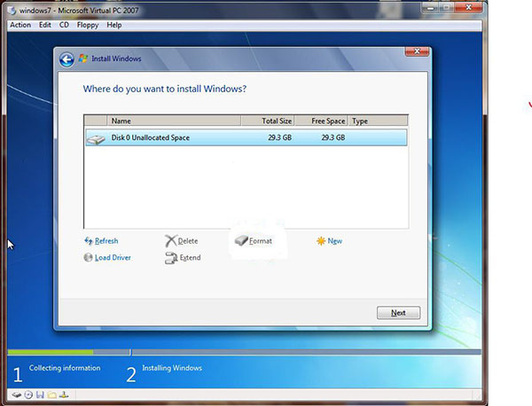Minimize the Virtual PC window
The image size is (532, 406).
coord(431,8)
